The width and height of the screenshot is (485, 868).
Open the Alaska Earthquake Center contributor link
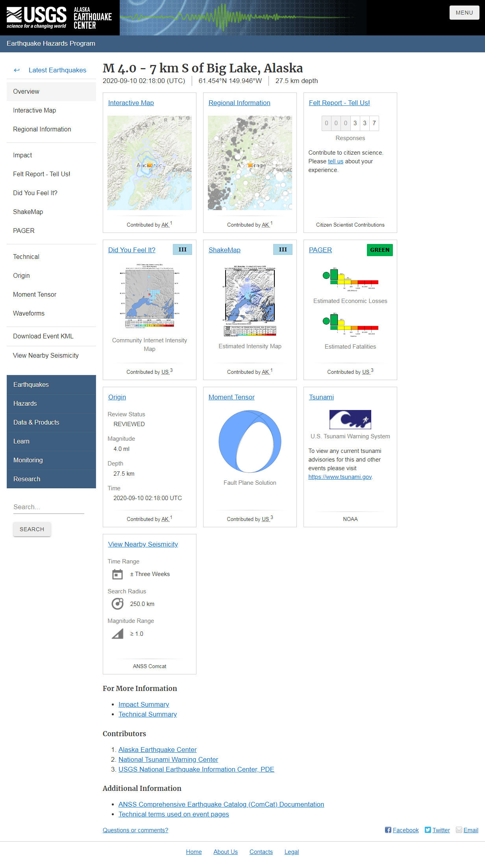pyautogui.click(x=157, y=750)
